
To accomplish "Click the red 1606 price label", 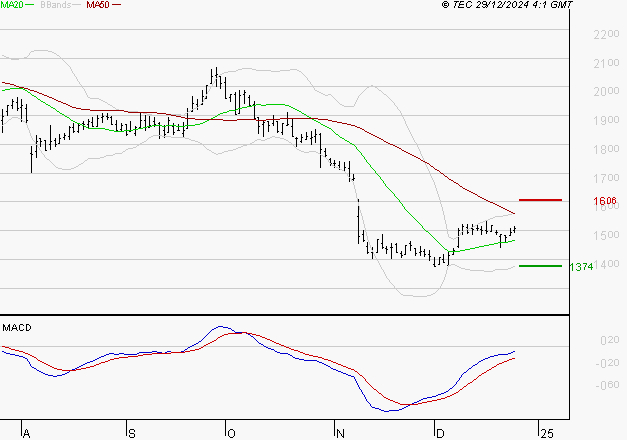I will point(605,201).
